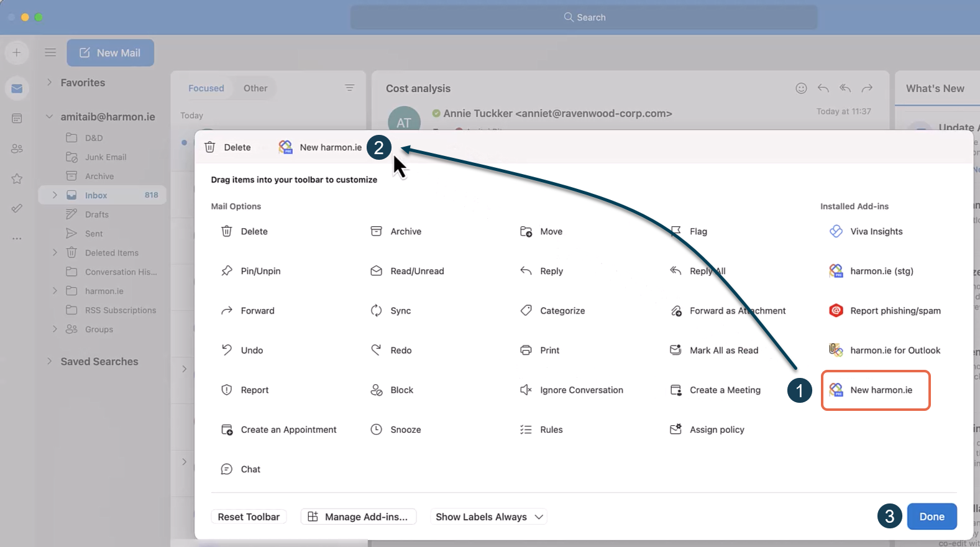Expand Saved Searches section

[49, 361]
